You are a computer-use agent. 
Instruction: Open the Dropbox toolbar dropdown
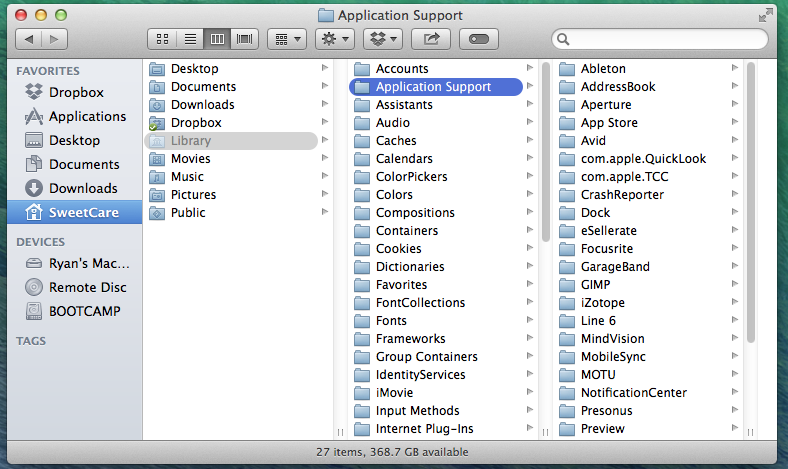[x=382, y=39]
